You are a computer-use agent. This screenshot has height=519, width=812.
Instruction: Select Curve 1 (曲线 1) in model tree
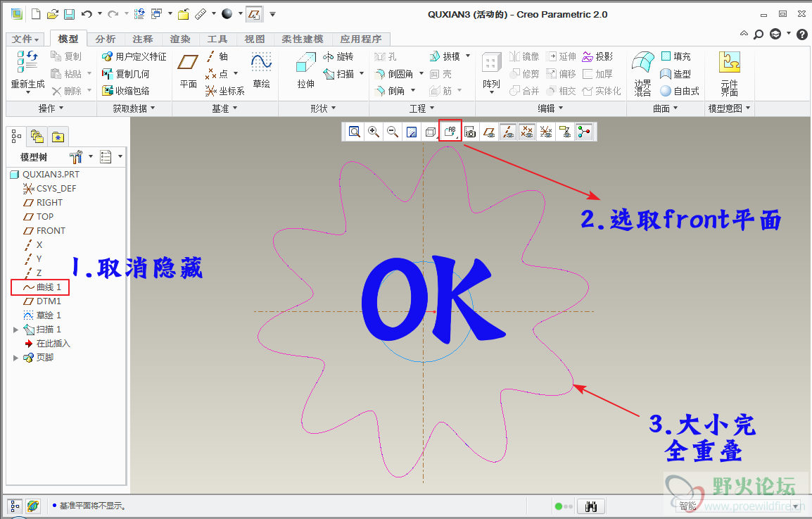coord(42,287)
